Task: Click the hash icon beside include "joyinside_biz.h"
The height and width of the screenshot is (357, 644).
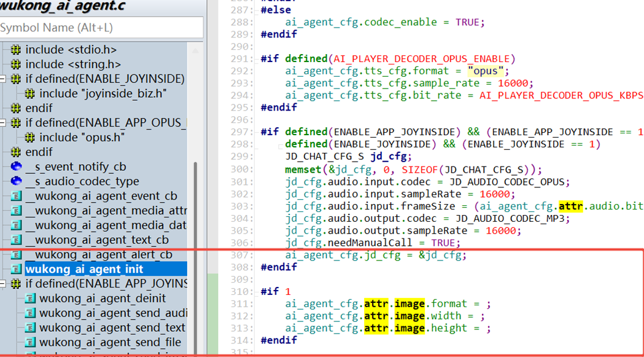Action: pos(29,94)
